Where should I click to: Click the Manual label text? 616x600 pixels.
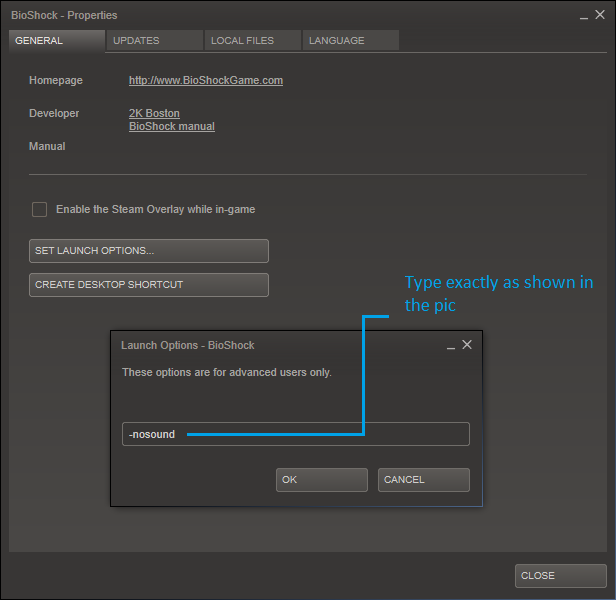click(x=47, y=146)
